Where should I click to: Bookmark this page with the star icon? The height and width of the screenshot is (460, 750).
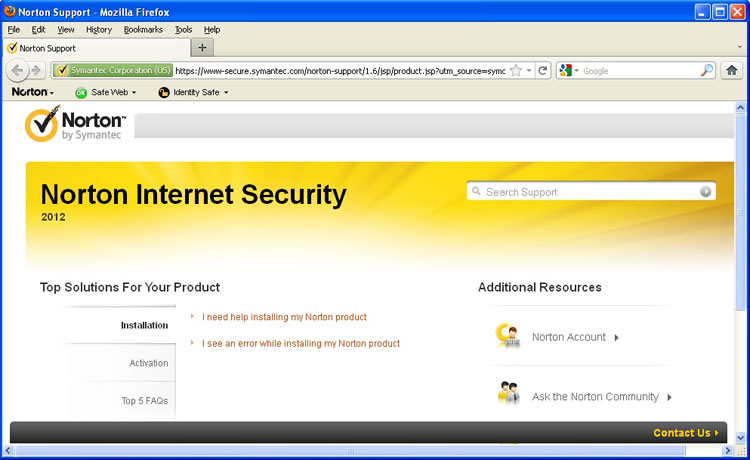pos(516,71)
